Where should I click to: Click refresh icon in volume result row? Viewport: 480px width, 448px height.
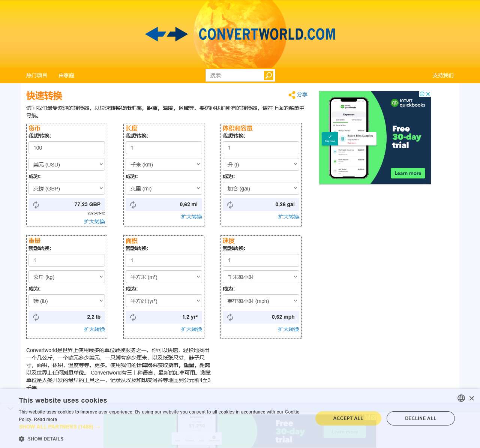pyautogui.click(x=230, y=205)
